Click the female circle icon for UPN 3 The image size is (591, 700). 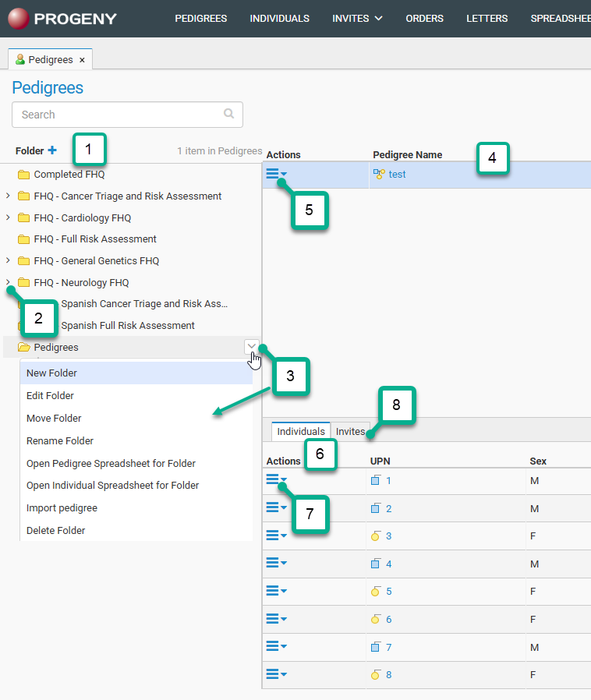[x=375, y=536]
